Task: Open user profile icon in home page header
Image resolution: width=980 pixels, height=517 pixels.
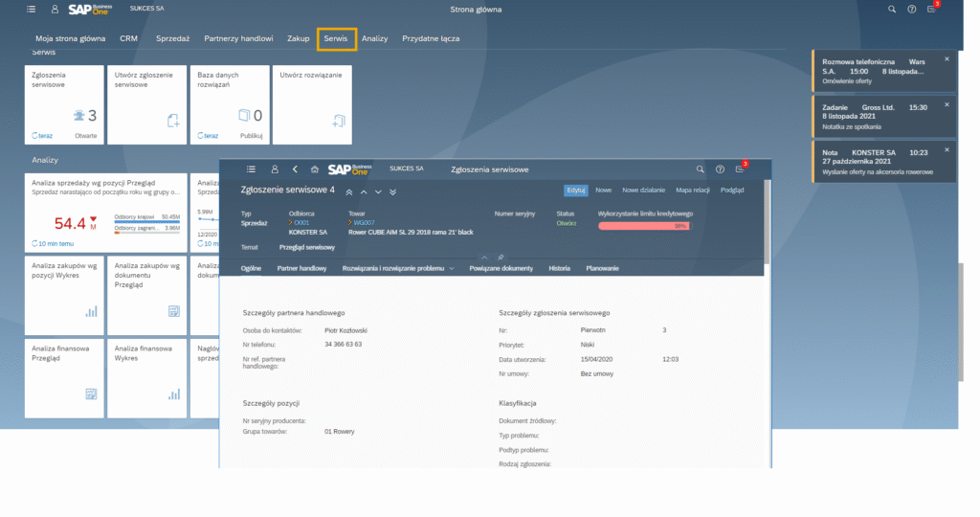Action: coord(55,10)
